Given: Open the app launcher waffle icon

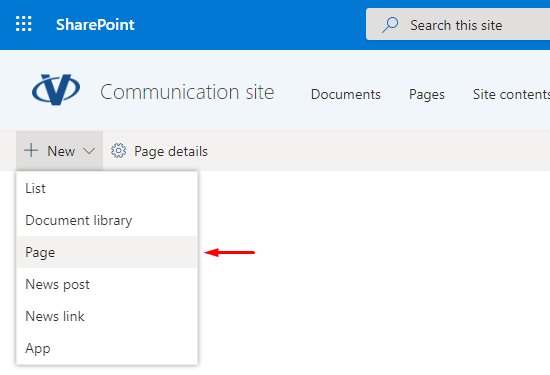Looking at the screenshot, I should click(24, 24).
